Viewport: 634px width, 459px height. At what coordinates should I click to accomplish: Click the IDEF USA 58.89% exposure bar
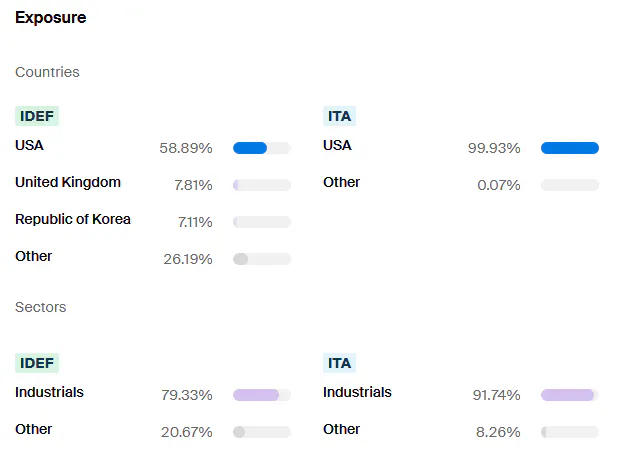261,148
